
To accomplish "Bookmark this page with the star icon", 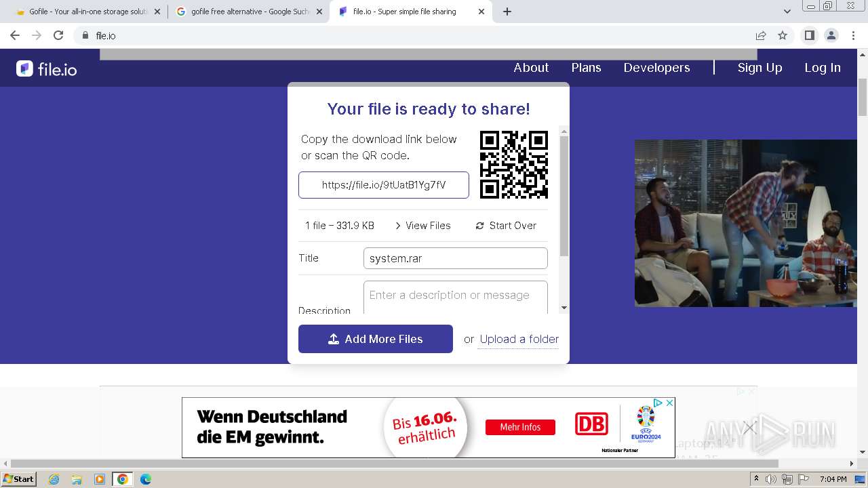I will pos(783,35).
